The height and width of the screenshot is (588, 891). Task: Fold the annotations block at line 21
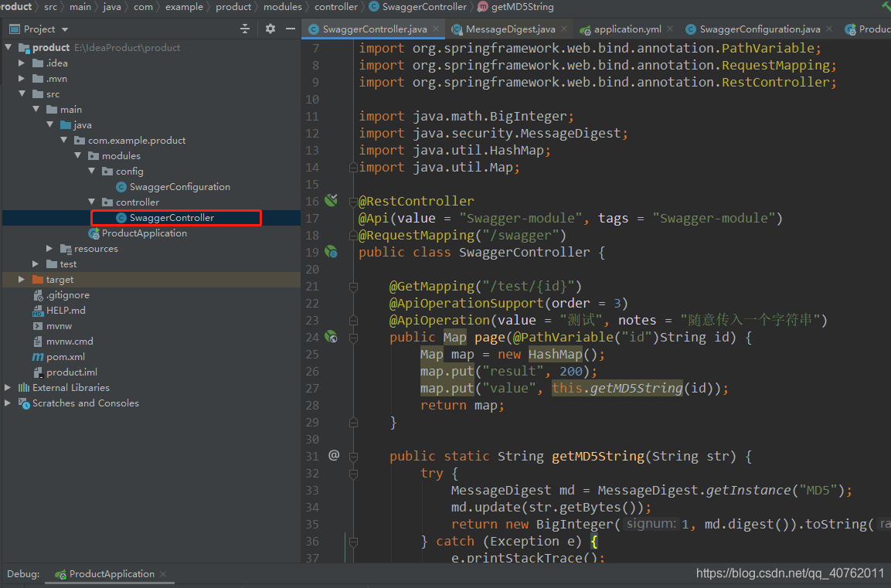[353, 287]
